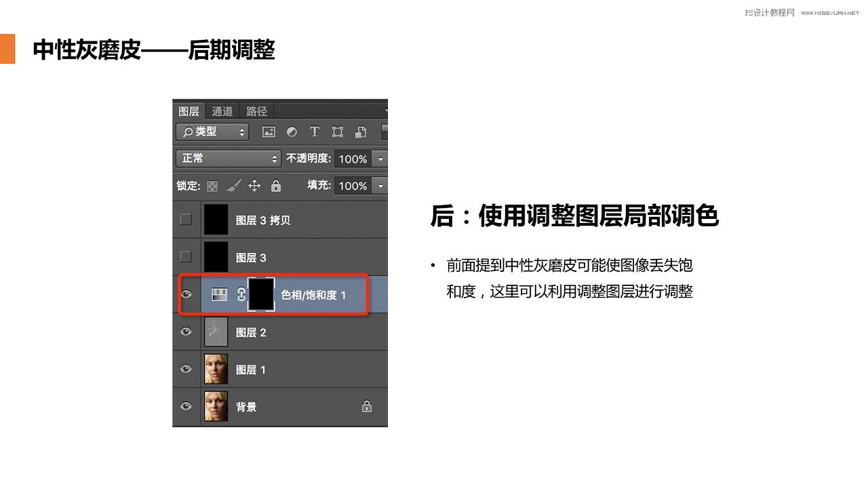Enable lock position icon
Viewport: 868px width, 488px height.
coord(256,186)
